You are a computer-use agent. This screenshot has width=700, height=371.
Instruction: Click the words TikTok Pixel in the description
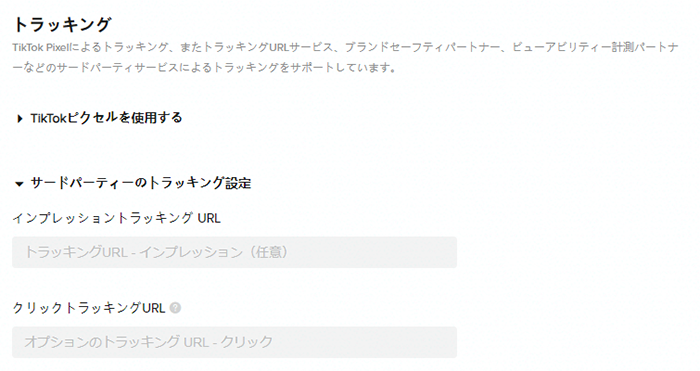pos(42,47)
